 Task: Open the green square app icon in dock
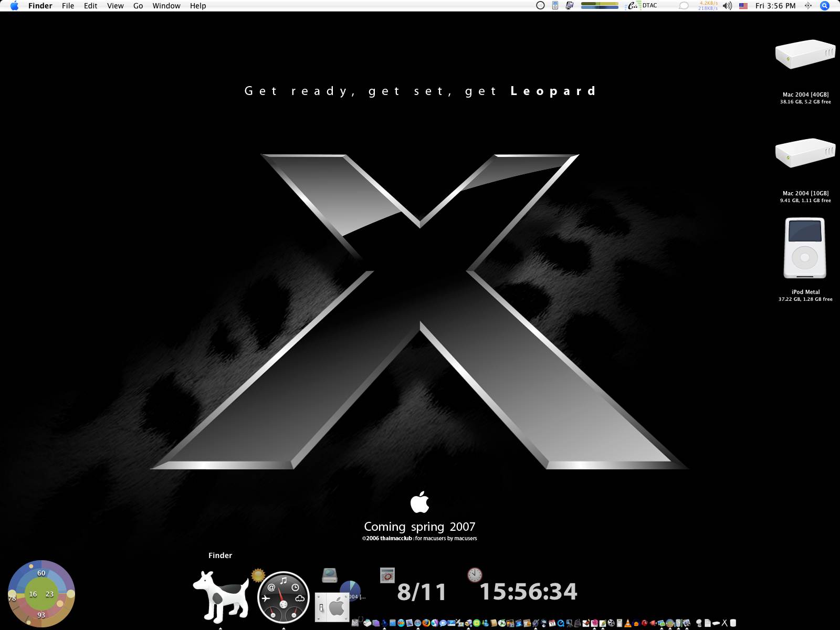click(477, 623)
